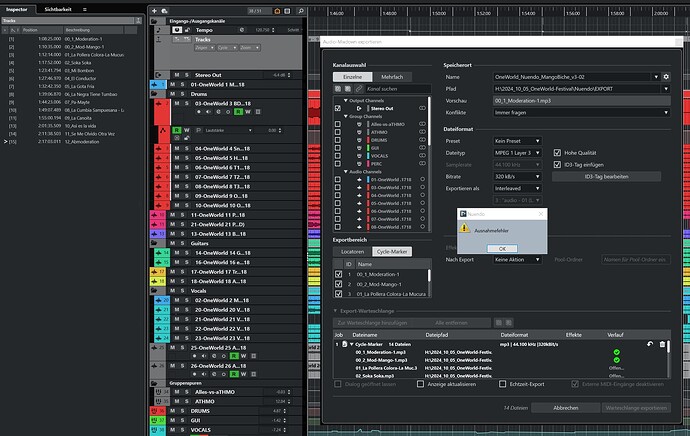The width and height of the screenshot is (690, 436).
Task: Open the track search magnifier icon
Action: click(301, 11)
